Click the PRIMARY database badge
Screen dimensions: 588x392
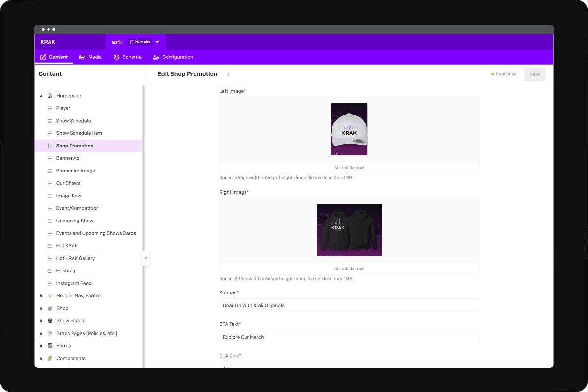click(140, 42)
